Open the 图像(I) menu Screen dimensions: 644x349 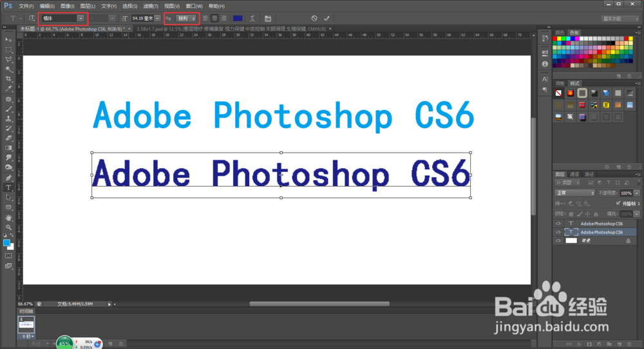[x=68, y=6]
